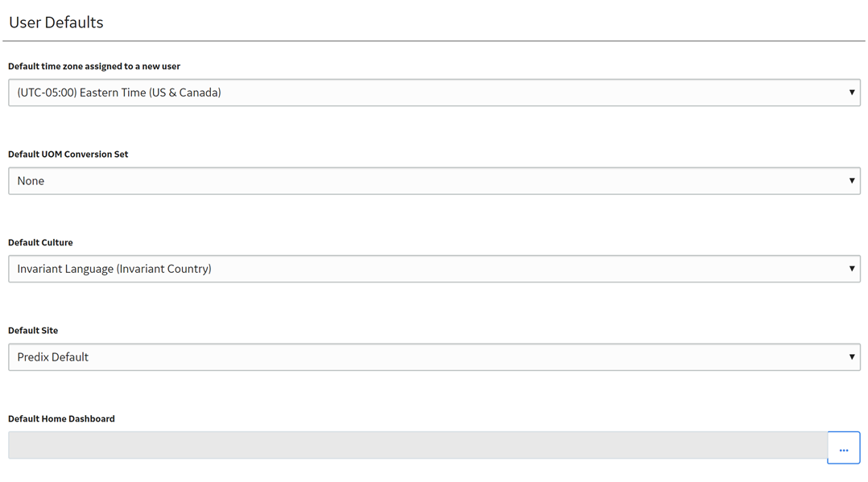Click the Default Site dropdown arrow icon
868x482 pixels.
point(851,357)
